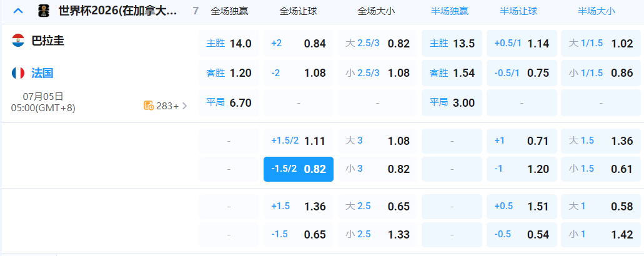Choose half-time 大 1.5 at 1.36
The height and width of the screenshot is (256, 644).
600,141
